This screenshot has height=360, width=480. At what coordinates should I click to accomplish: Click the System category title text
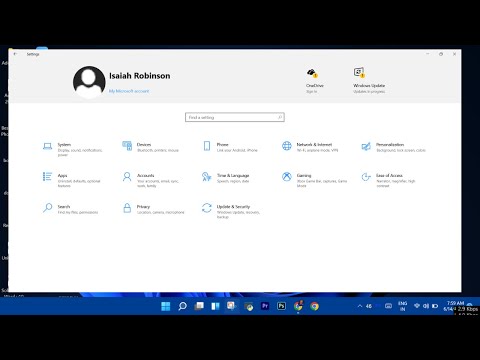(64, 145)
